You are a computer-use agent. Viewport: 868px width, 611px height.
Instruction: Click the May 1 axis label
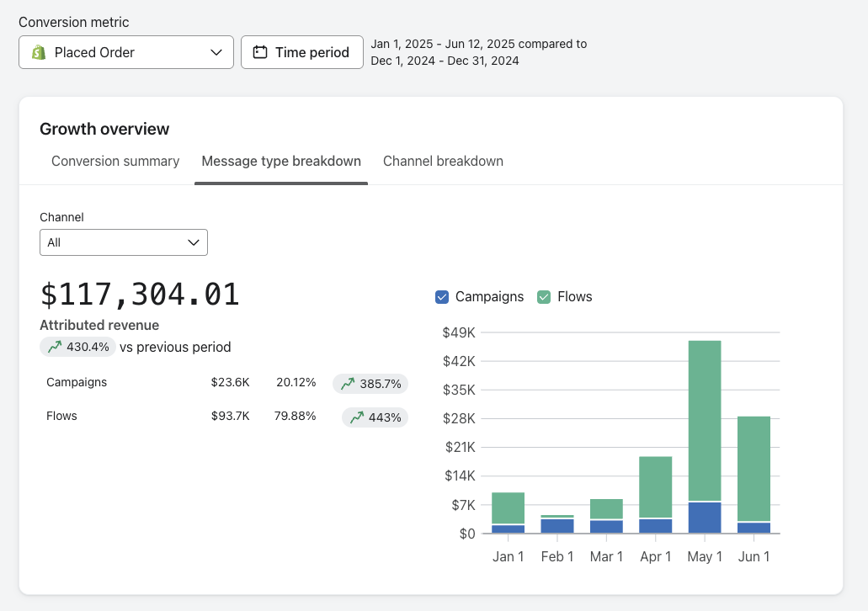pos(705,557)
